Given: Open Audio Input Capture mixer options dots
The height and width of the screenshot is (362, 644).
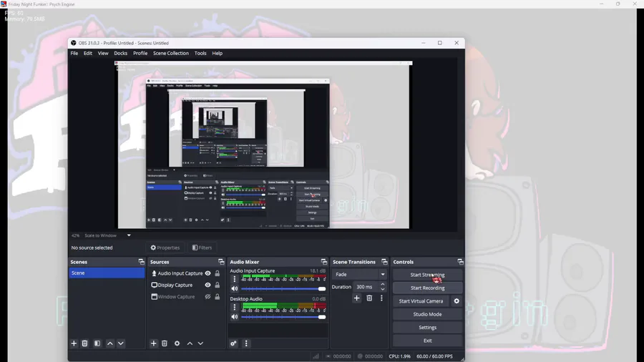Looking at the screenshot, I should (235, 279).
